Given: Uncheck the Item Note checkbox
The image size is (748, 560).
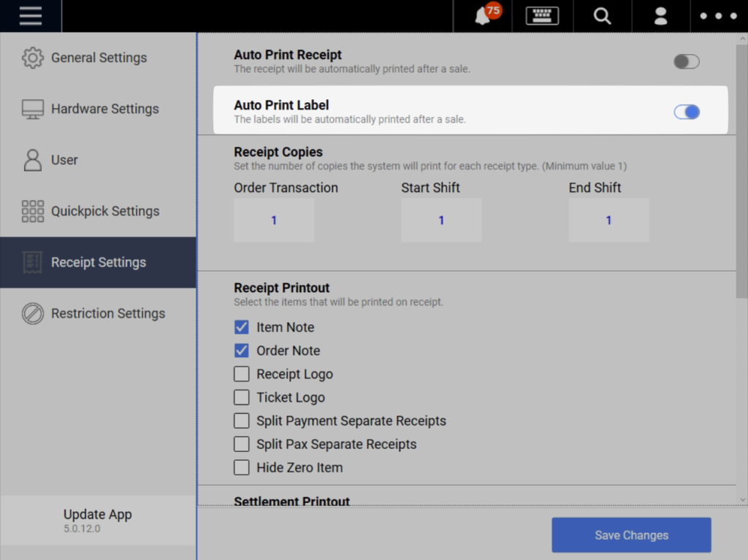Looking at the screenshot, I should coord(242,327).
